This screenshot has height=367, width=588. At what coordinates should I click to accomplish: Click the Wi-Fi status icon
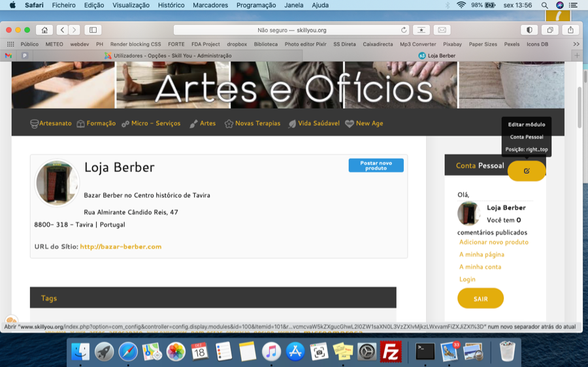click(x=461, y=5)
